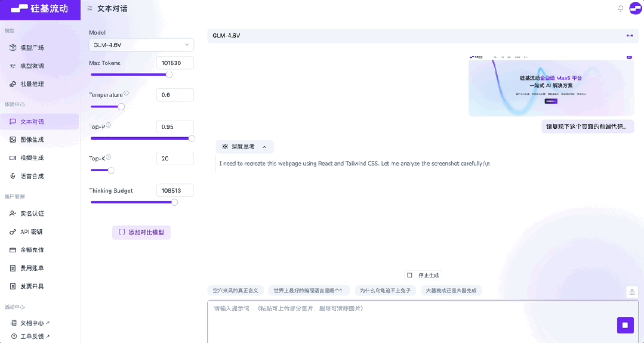644x343 pixels.
Task: Click Max Tokens value field 101530
Action: click(175, 63)
